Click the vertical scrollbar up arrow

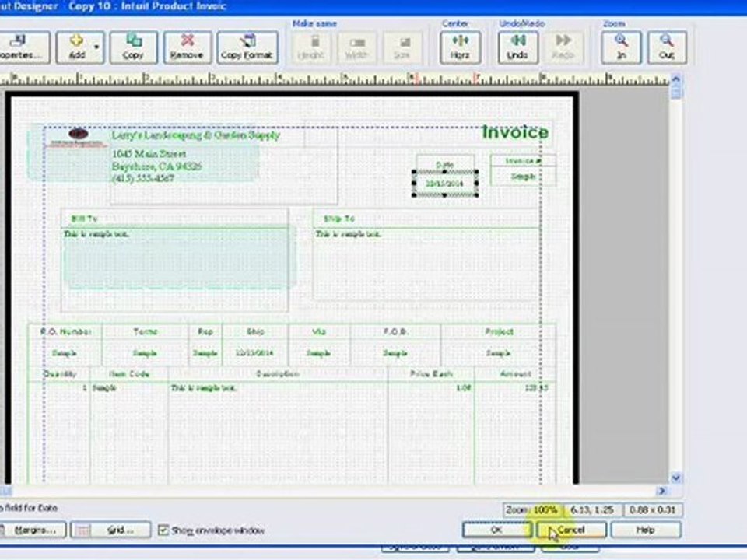tap(676, 79)
